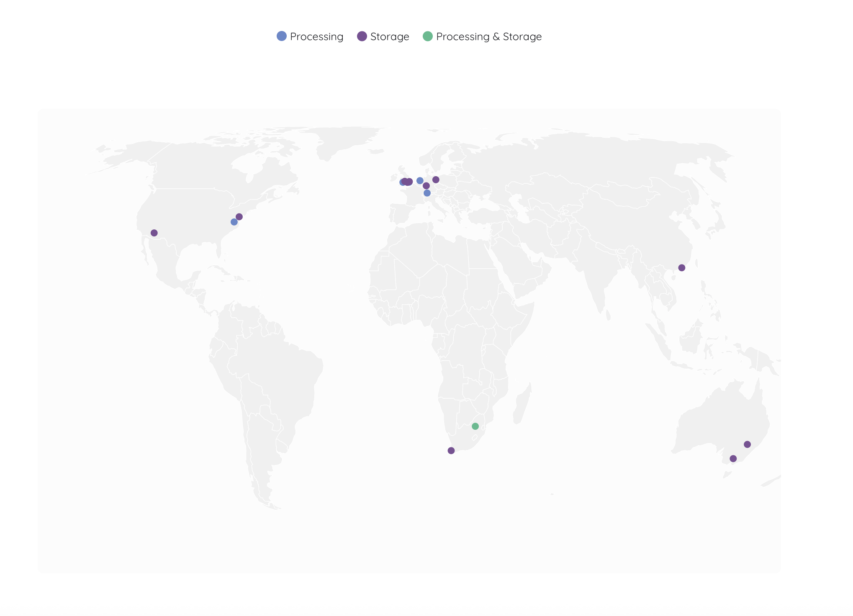Toggle the Storage legend entry
853x616 pixels.
[389, 37]
